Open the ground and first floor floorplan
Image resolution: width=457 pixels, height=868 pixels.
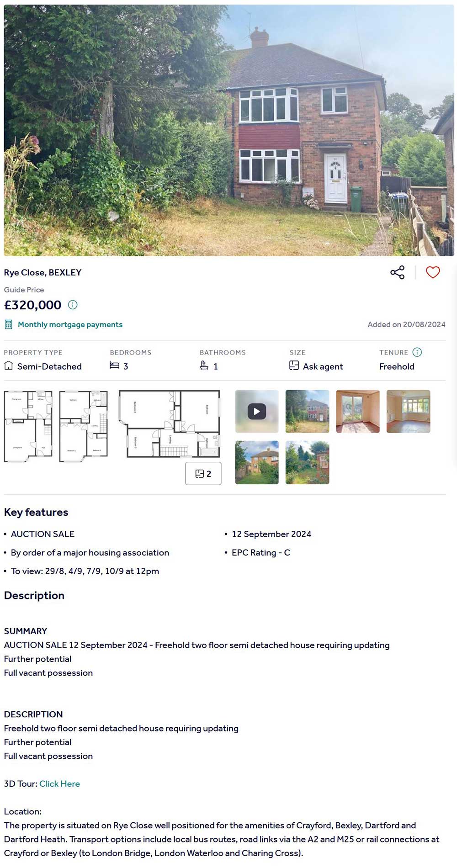[56, 426]
